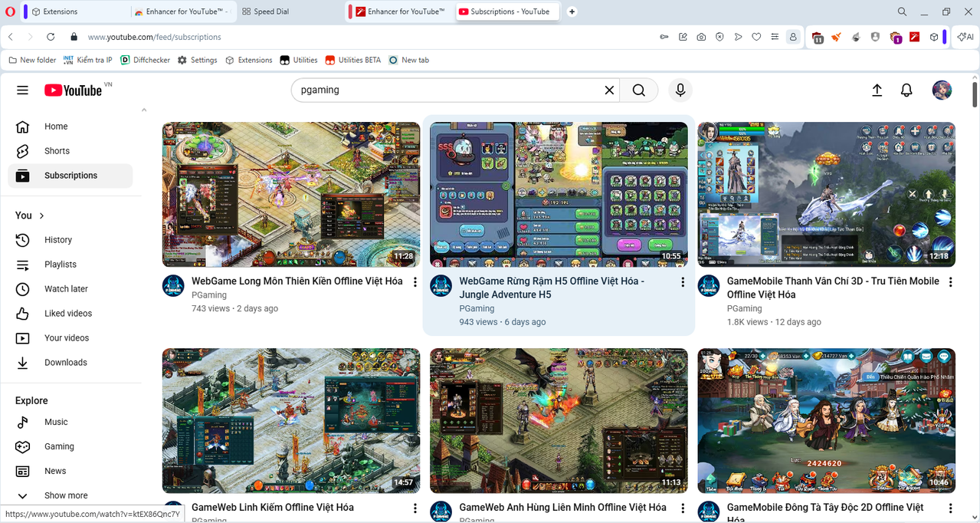Viewport: 980px width, 523px height.
Task: Click the address bar URL
Action: point(154,37)
